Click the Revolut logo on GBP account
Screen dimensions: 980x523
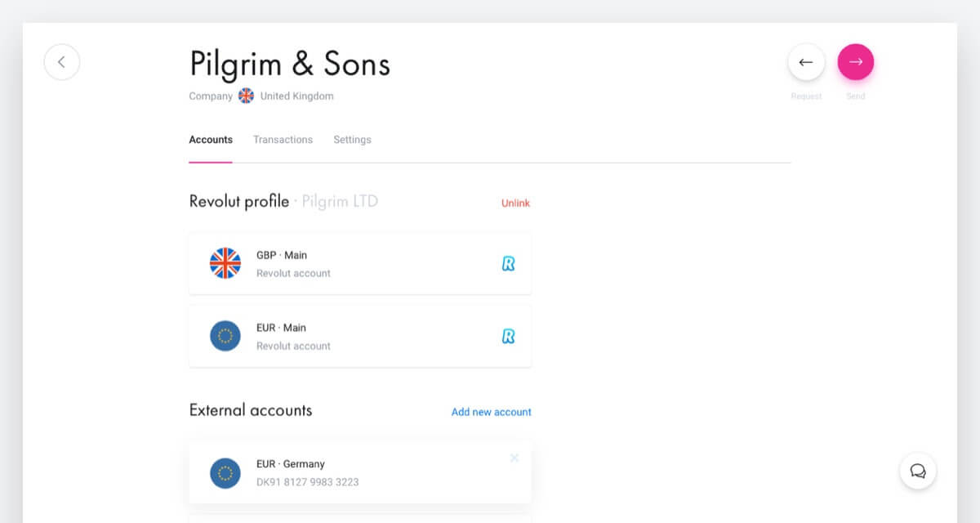(508, 264)
